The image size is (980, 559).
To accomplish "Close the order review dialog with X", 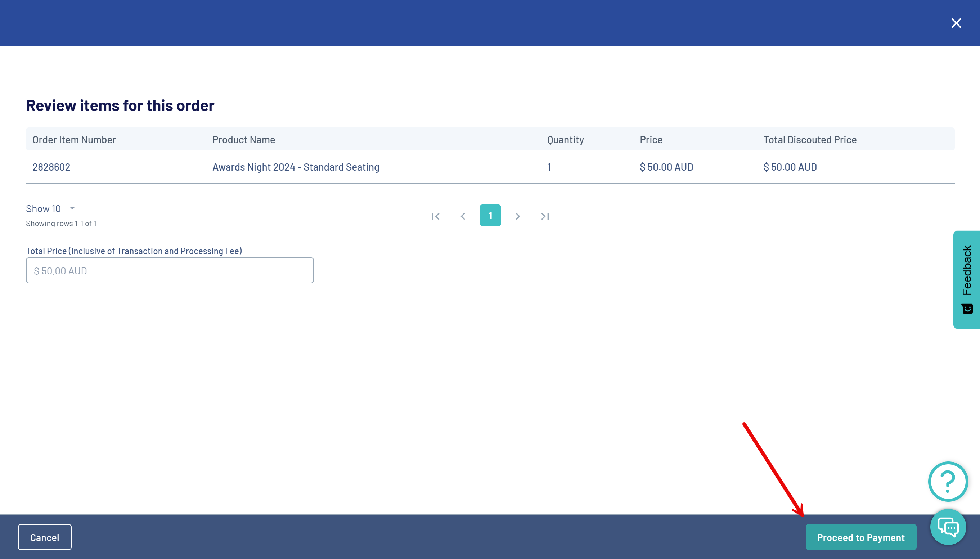I will [x=956, y=23].
